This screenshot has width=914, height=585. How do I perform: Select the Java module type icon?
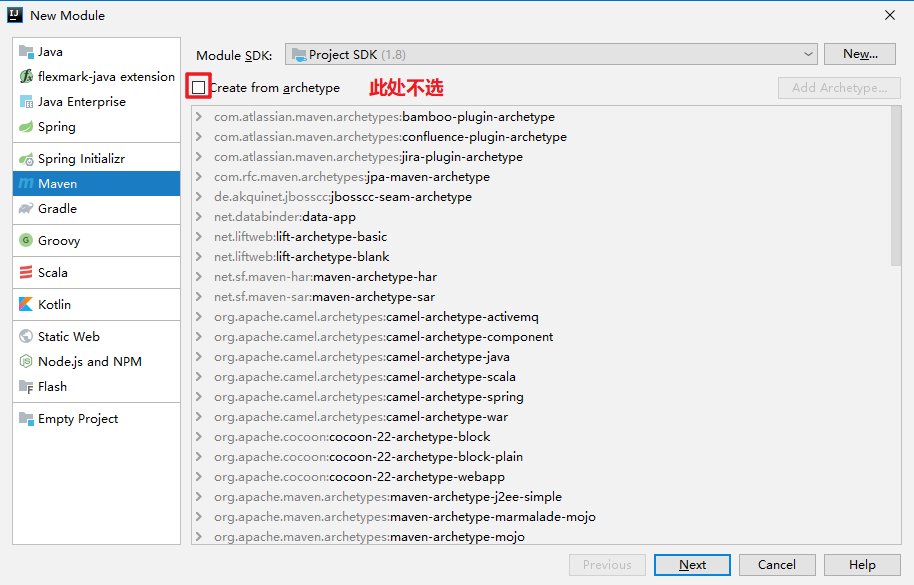(26, 52)
